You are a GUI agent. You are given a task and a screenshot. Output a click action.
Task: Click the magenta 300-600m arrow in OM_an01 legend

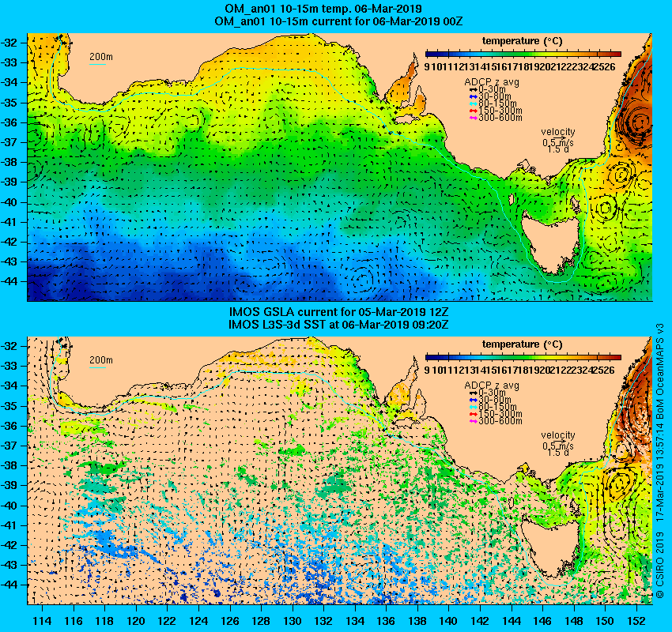tap(473, 118)
